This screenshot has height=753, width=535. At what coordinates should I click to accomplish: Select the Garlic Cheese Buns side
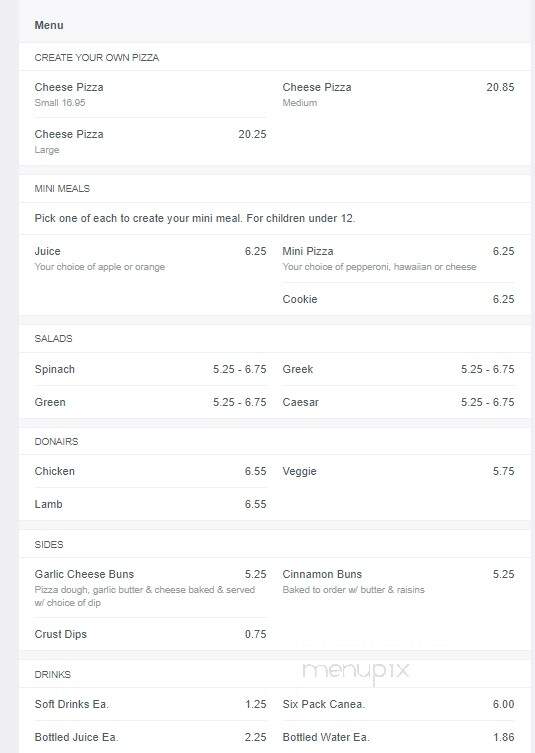point(150,588)
